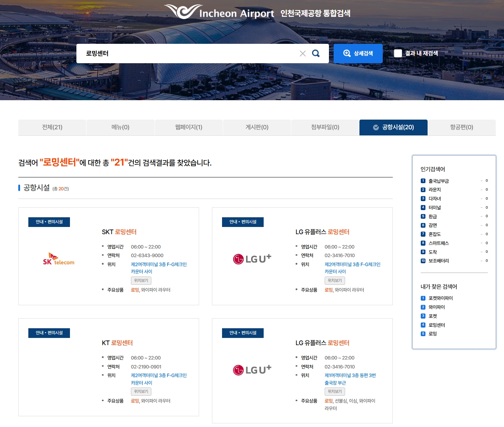Click 위치보기 on the 제1여객터미널 card
Screen dimensions: 504x427
tap(335, 391)
